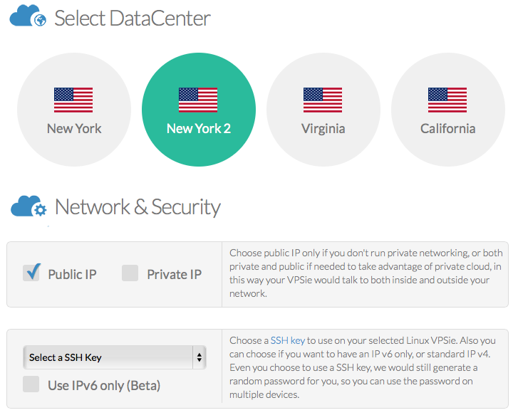Screen dimensions: 518x420
Task: Uncheck the Public IP checkbox
Action: [x=31, y=273]
